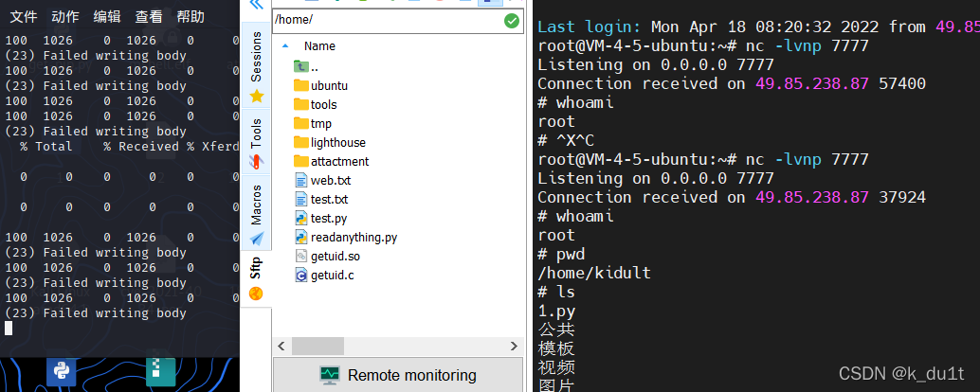Click the file list right scroll arrow
Viewport: 980px width, 392px height.
coord(514,346)
